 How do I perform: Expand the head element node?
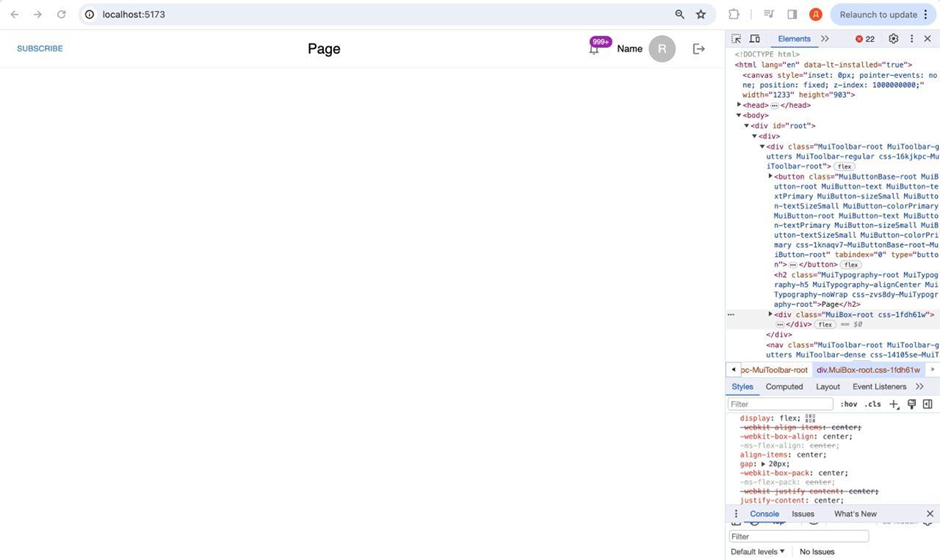point(739,105)
